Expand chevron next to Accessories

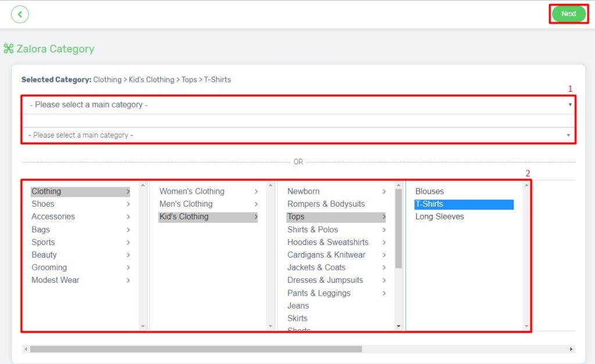point(128,217)
